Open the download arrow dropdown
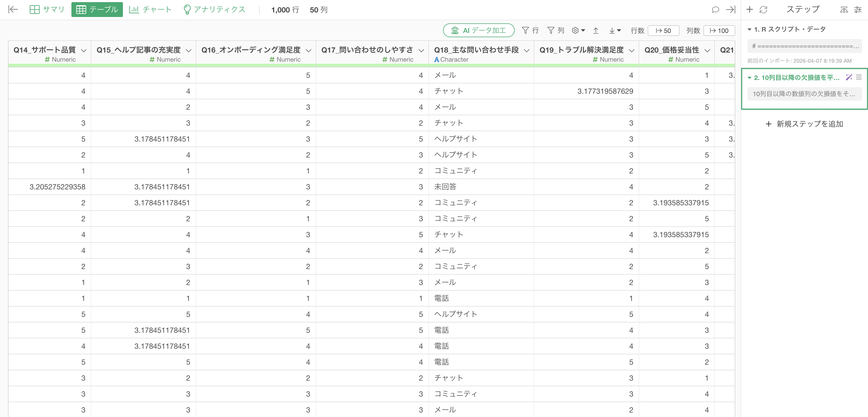Image resolution: width=868 pixels, height=417 pixels. [x=615, y=31]
